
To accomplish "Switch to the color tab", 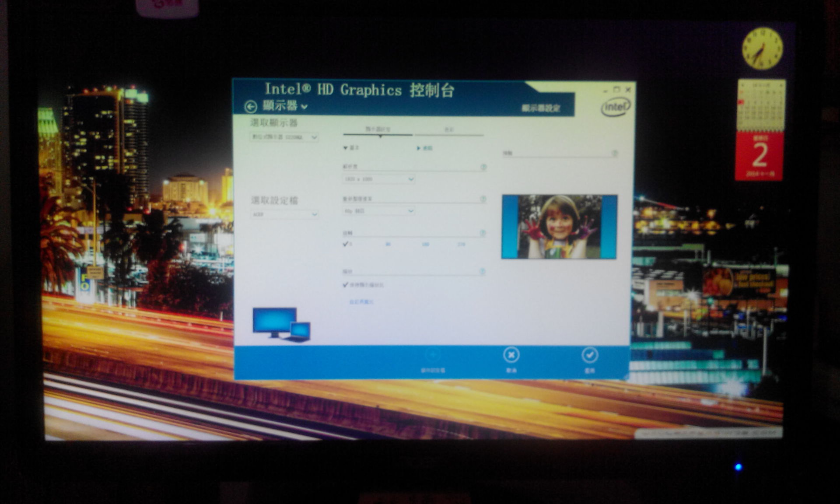I will [x=449, y=129].
